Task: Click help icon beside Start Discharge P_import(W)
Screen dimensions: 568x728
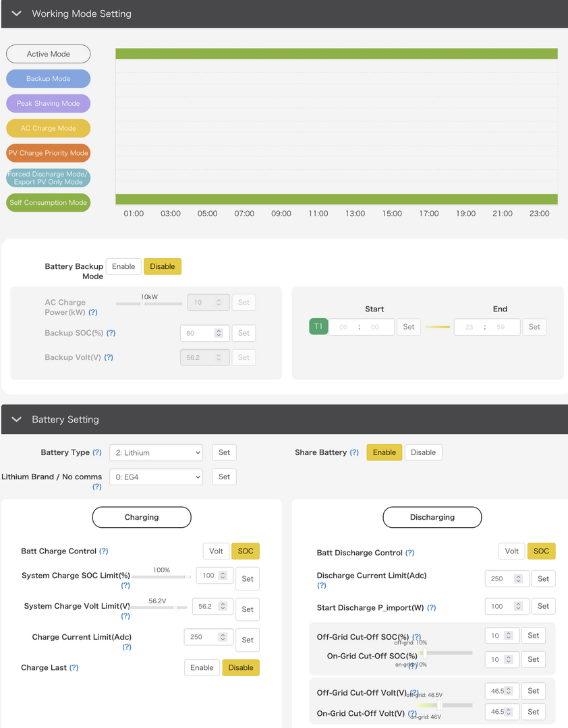Action: click(432, 607)
